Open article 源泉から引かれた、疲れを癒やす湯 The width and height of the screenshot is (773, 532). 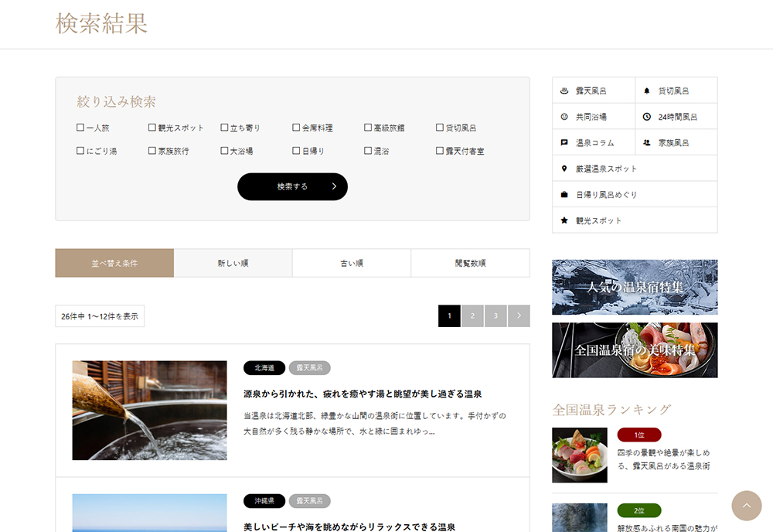coord(363,394)
